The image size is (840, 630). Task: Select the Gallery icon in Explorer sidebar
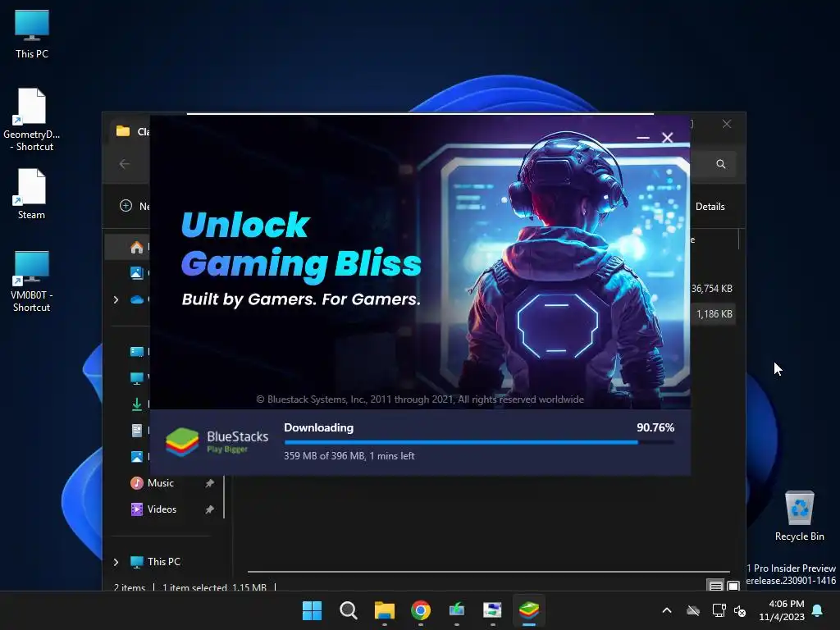click(x=137, y=272)
